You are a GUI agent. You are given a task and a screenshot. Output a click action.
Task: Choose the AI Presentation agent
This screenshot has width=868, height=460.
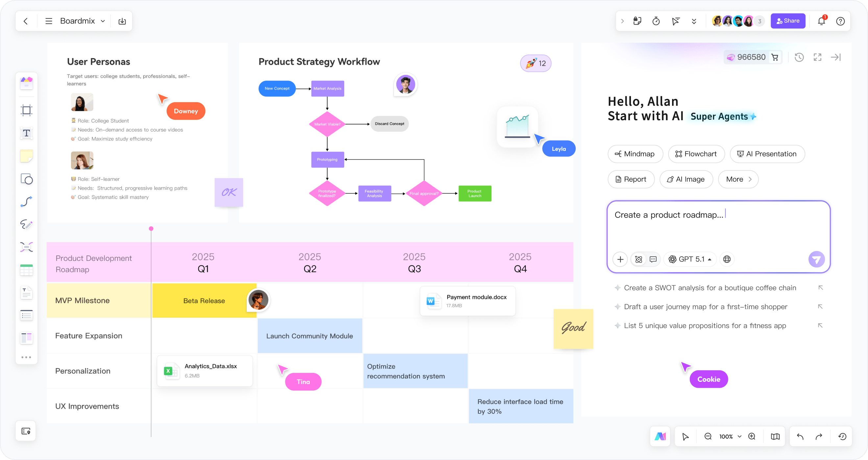coord(767,154)
